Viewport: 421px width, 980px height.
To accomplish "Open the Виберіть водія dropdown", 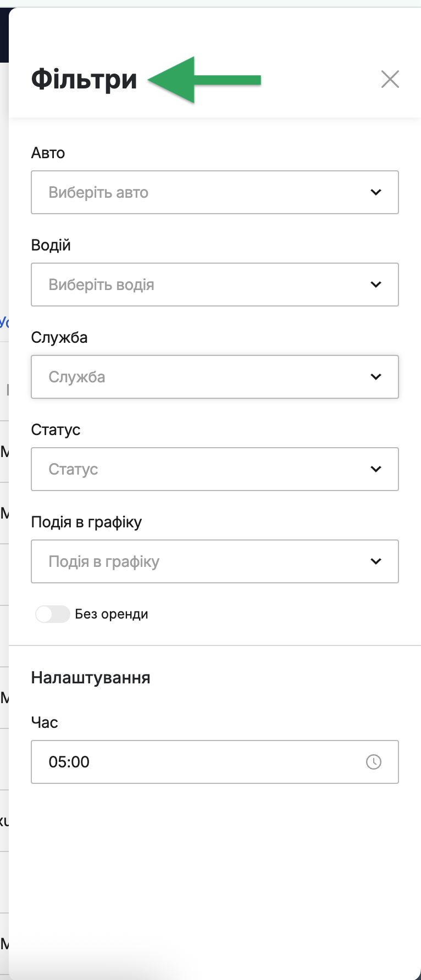I will [215, 285].
